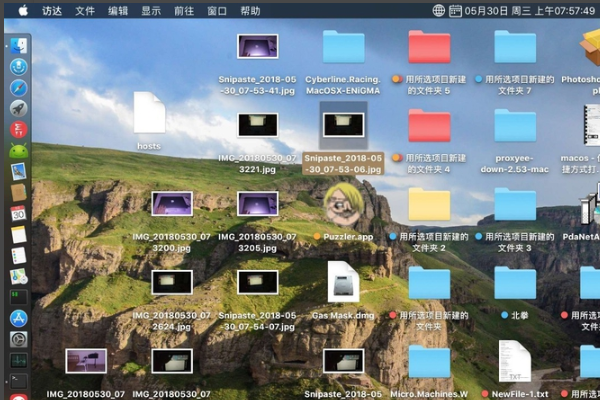Open Launchpad rocket icon in Dock
Screen dimensions: 600x400
(18, 109)
